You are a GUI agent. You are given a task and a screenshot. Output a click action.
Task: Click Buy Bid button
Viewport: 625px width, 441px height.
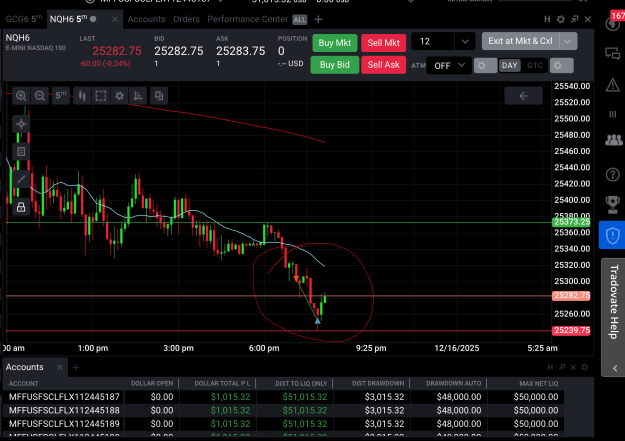pos(334,65)
